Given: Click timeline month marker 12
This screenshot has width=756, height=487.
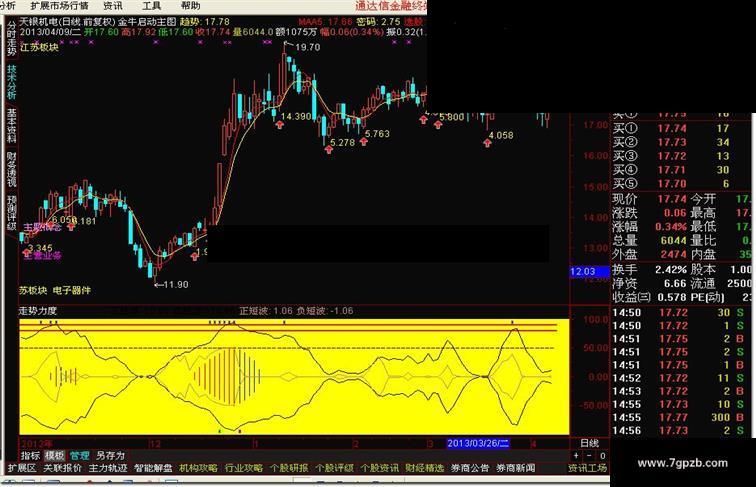Looking at the screenshot, I should click(155, 444).
